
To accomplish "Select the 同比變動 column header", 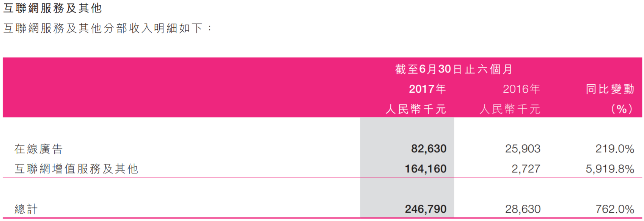I will pos(609,89).
